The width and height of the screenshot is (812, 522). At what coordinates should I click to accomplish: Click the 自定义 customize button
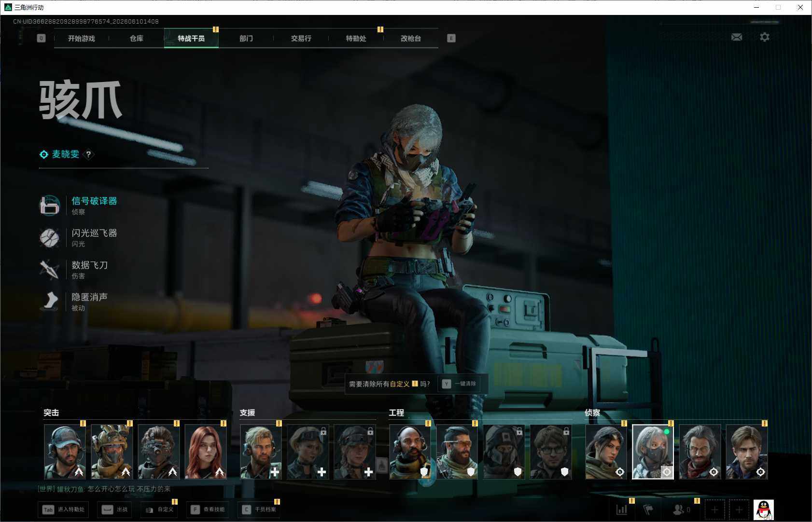(159, 509)
